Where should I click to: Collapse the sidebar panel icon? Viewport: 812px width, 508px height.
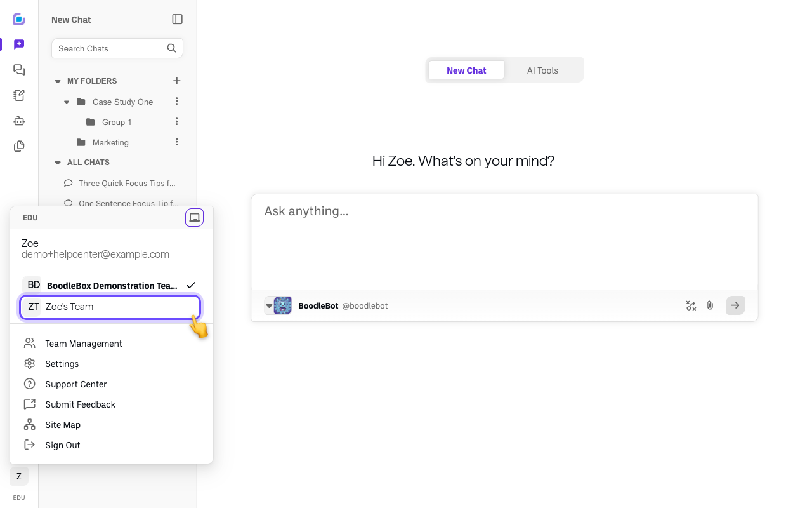click(178, 20)
